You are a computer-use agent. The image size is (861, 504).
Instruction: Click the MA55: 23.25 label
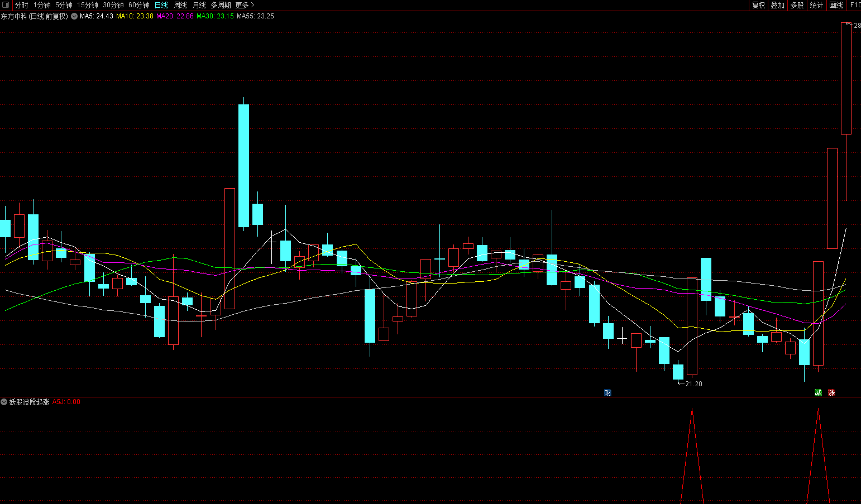coord(255,16)
